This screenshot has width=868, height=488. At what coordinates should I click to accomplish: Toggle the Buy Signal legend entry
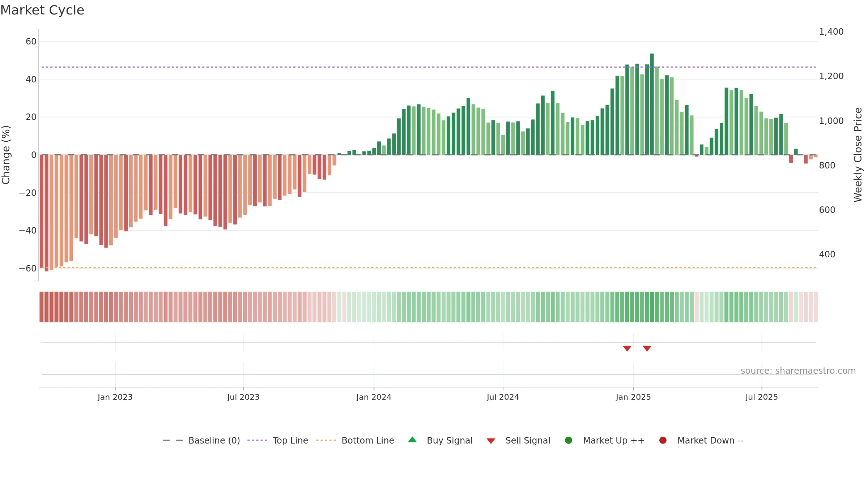440,440
